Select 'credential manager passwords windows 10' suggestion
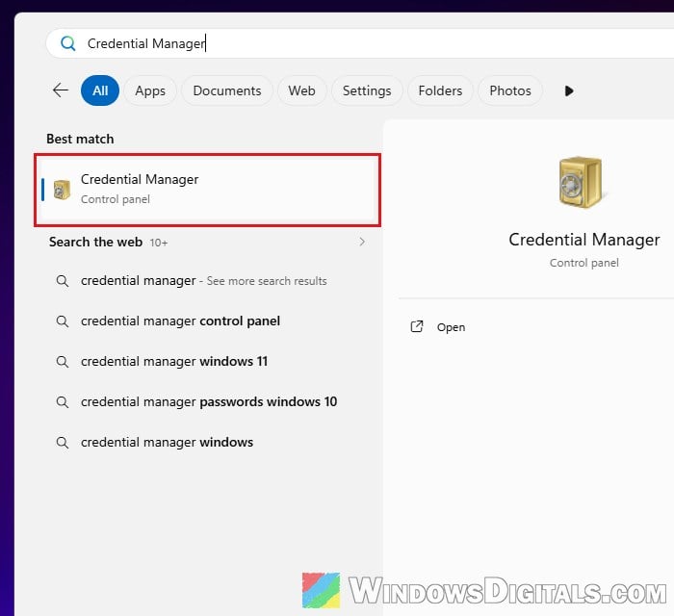The image size is (674, 616). click(209, 402)
